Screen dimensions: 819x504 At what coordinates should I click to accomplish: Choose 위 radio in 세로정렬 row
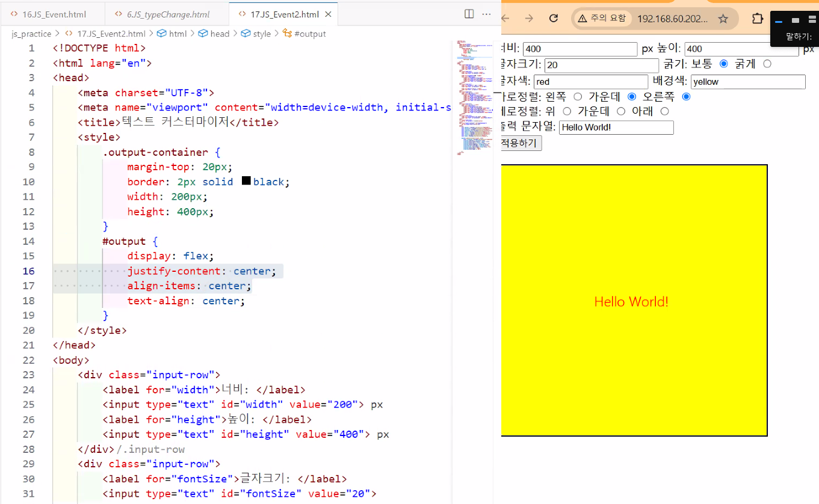(567, 111)
